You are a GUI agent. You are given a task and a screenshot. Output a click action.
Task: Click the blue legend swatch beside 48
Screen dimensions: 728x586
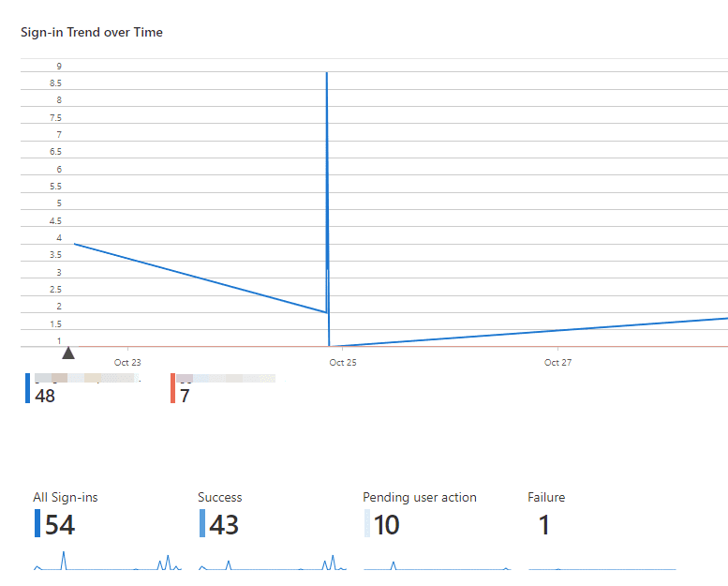(x=28, y=388)
